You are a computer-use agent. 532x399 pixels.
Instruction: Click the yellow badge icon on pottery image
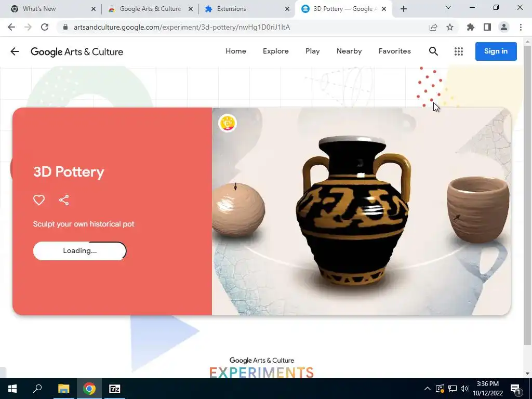(x=228, y=123)
